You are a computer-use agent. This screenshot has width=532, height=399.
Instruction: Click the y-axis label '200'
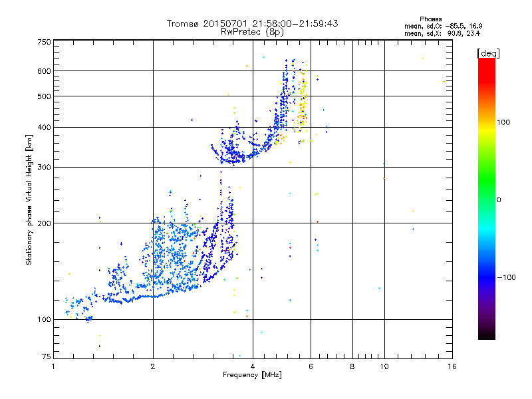pos(44,223)
